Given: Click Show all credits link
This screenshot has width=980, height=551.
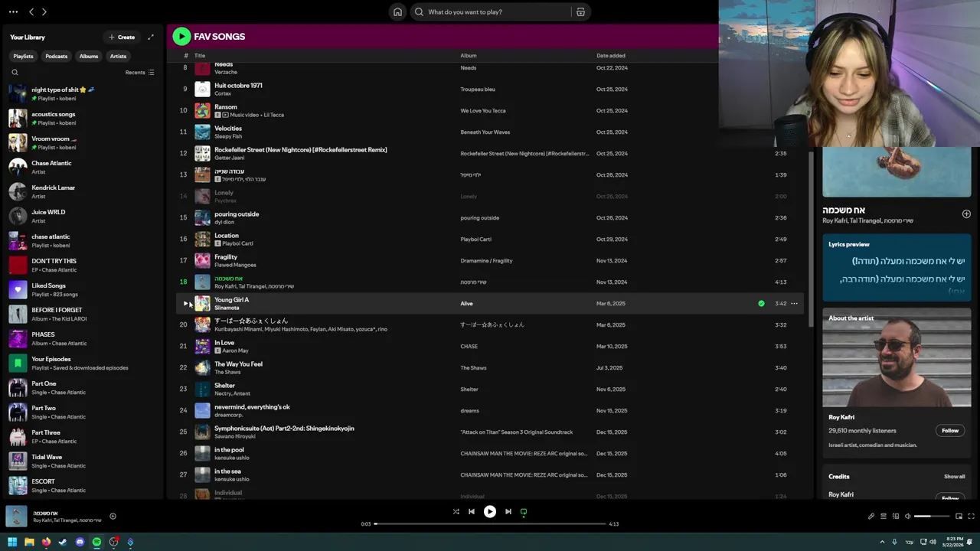Looking at the screenshot, I should pos(954,477).
